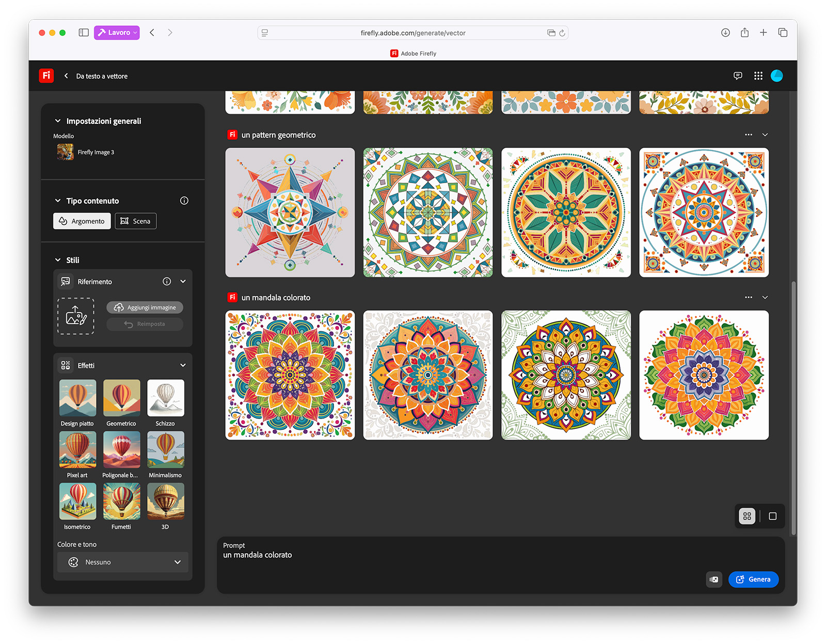
Task: Click Genera to generate vectors
Action: pyautogui.click(x=753, y=579)
